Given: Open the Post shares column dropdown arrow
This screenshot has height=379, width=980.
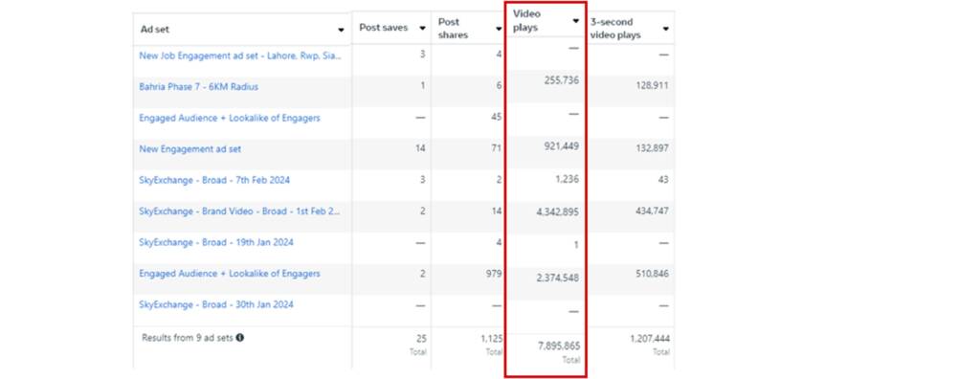Looking at the screenshot, I should (x=499, y=29).
